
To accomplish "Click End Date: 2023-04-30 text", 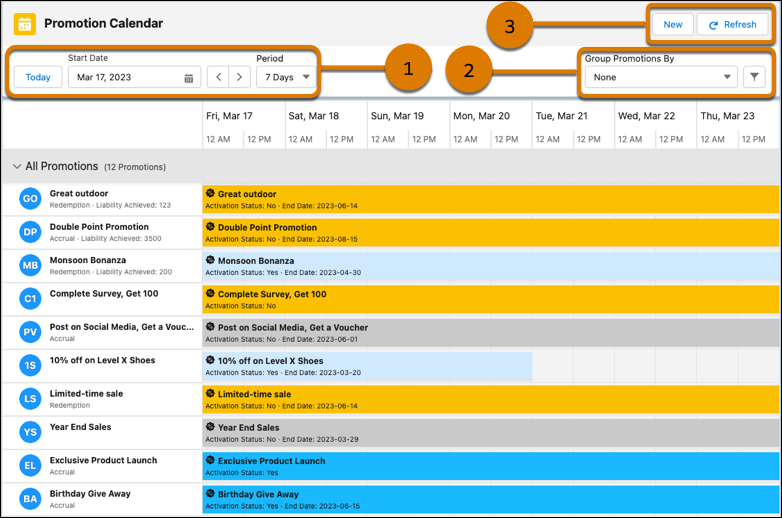I will 323,273.
